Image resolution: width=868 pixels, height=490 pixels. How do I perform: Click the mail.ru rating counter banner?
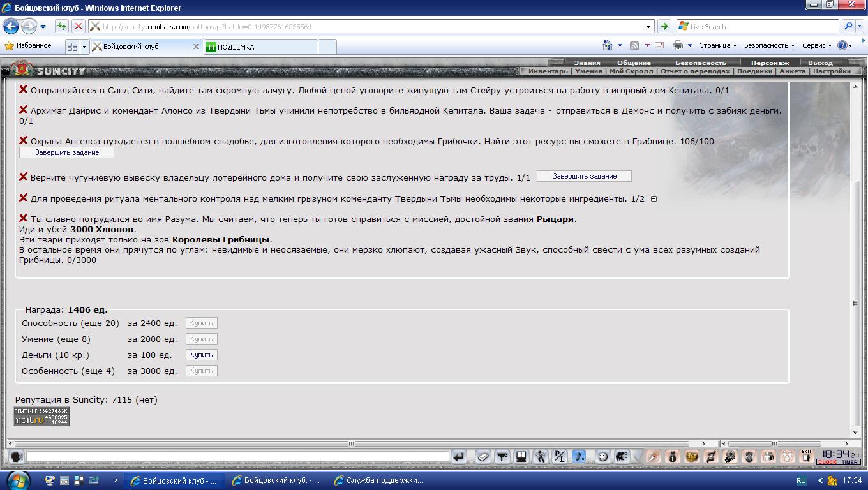coord(41,417)
